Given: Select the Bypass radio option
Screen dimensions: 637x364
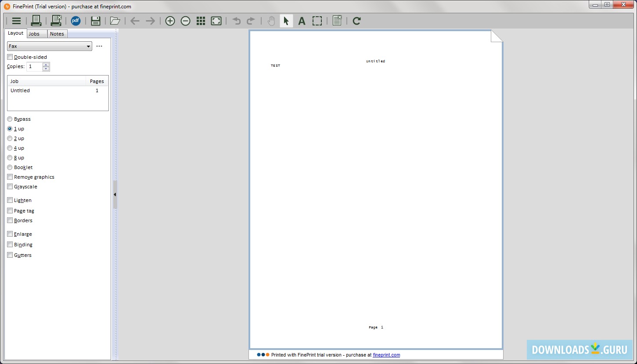Looking at the screenshot, I should (10, 119).
